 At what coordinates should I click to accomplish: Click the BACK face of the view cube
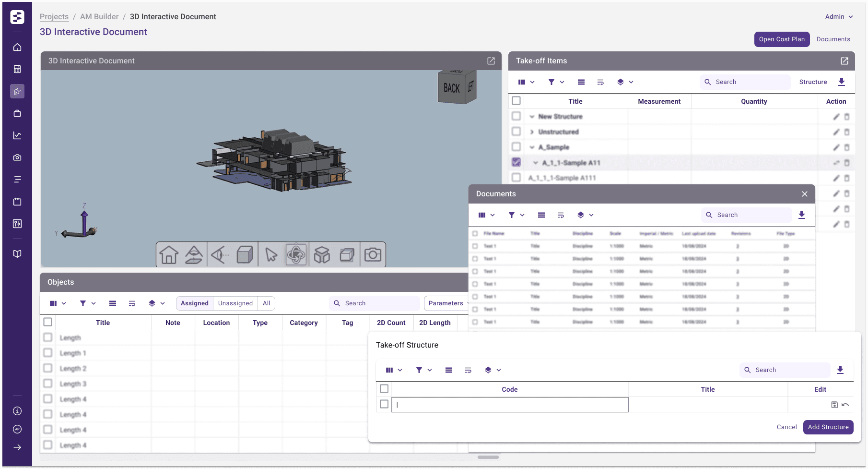451,88
